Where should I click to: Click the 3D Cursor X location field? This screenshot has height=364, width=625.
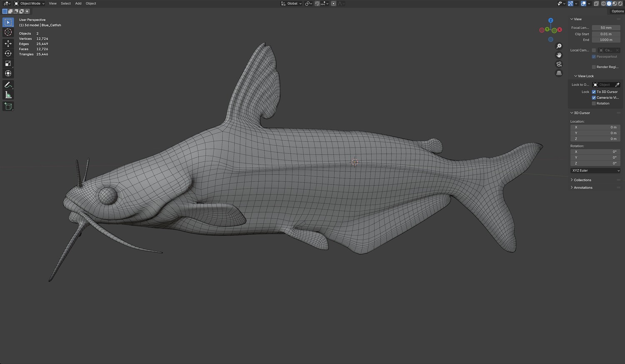[595, 127]
